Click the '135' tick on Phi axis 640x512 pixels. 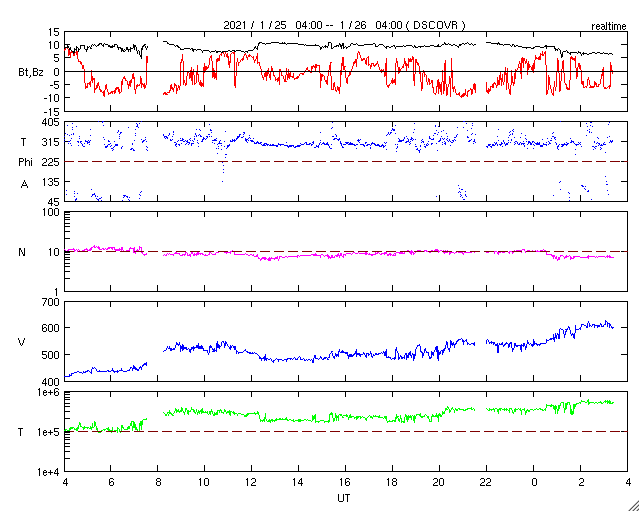(x=51, y=182)
